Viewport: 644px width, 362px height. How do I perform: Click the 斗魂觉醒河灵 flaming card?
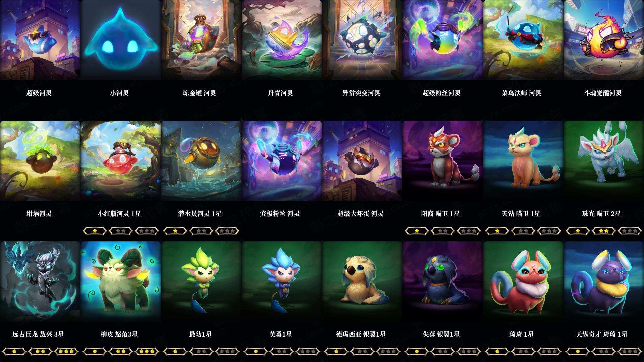pos(604,40)
